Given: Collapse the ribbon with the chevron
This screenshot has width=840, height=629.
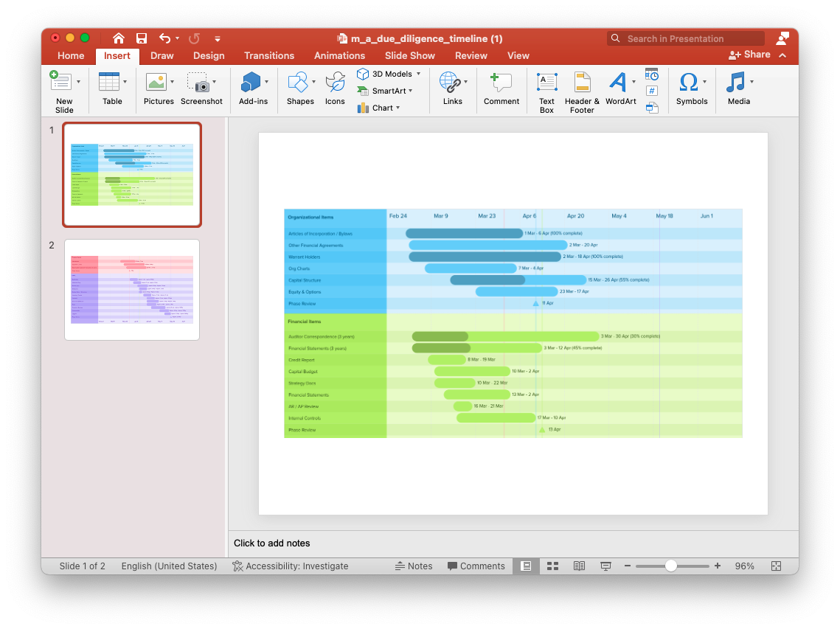Looking at the screenshot, I should 782,55.
